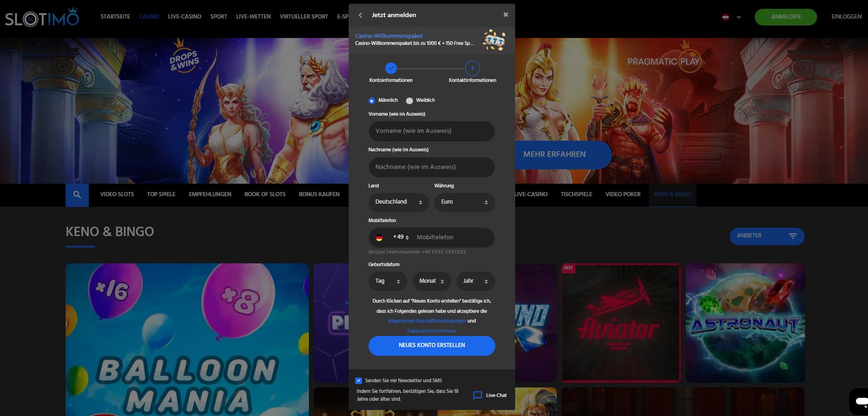The width and height of the screenshot is (868, 416).
Task: Open the Anbieter provider filter
Action: coord(767,236)
